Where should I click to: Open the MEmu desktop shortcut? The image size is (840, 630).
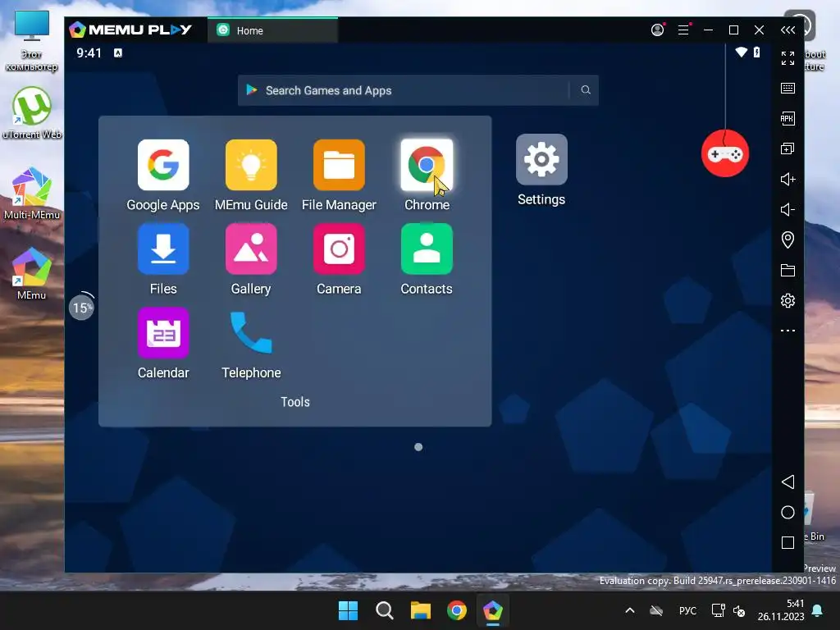pos(32,274)
